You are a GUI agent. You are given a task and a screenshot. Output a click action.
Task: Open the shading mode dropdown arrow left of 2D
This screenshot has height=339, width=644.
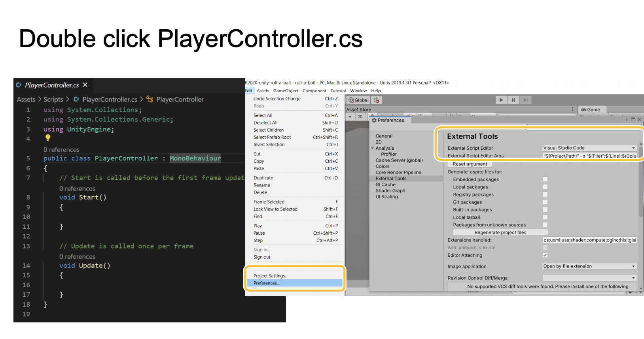pos(350,117)
